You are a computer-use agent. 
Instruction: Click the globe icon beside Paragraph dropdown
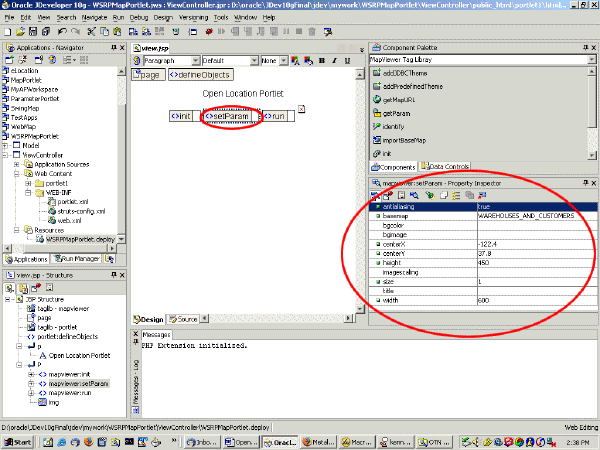click(x=137, y=60)
